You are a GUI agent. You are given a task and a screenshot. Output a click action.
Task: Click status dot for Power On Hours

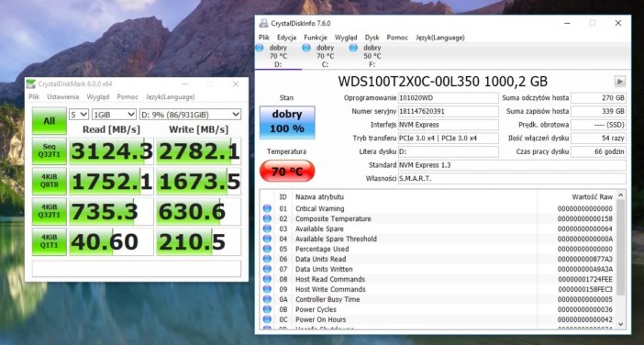click(x=267, y=319)
